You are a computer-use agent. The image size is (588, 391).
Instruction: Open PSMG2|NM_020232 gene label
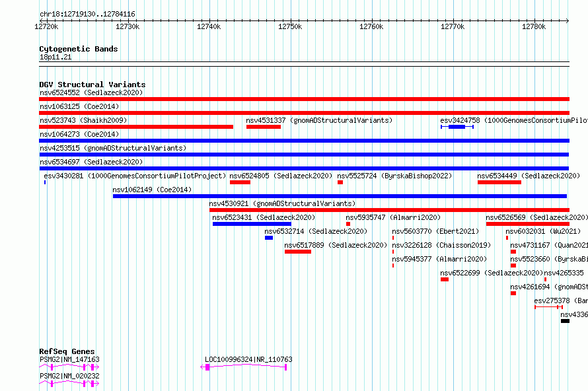pos(69,376)
